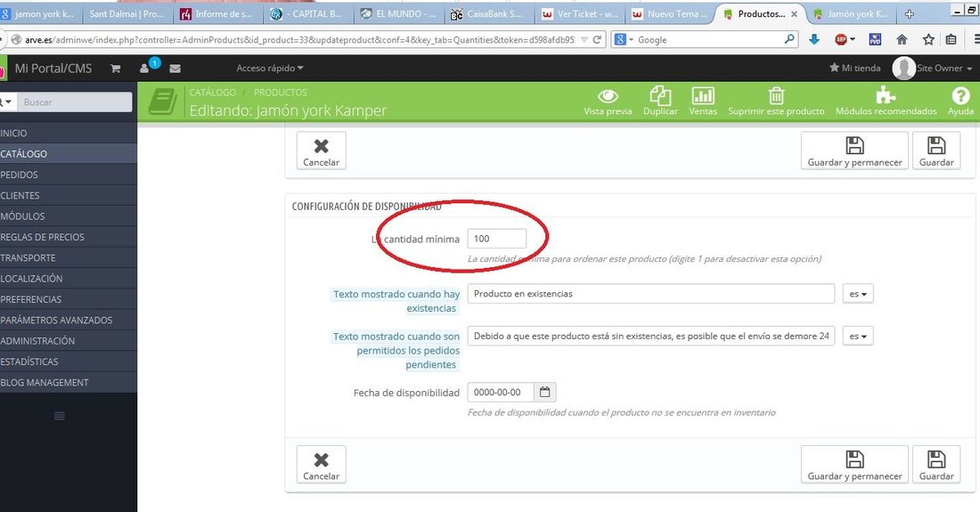Open CLIENTES sidebar menu
The width and height of the screenshot is (980, 512).
[68, 195]
